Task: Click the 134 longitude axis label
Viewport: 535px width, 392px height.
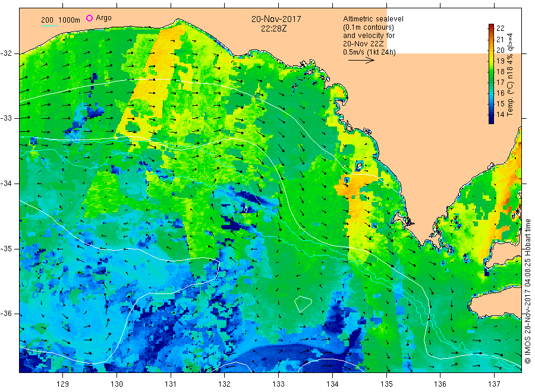Action: (332, 384)
